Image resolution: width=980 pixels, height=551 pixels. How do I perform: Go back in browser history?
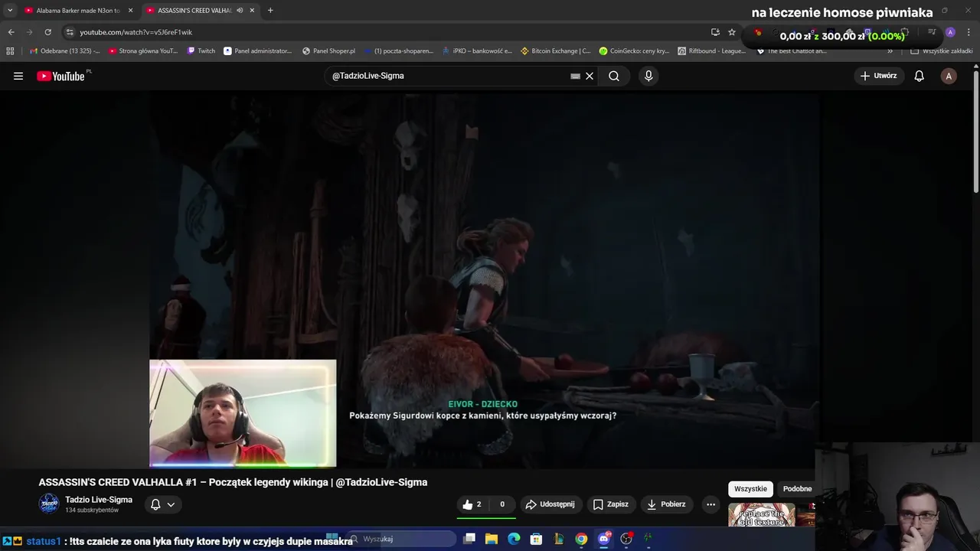click(x=11, y=32)
